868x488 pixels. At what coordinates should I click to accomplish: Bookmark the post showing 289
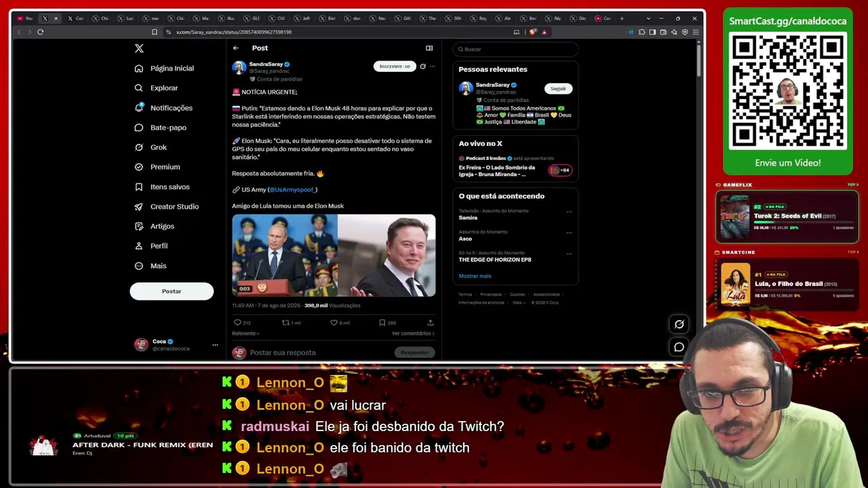(x=387, y=323)
